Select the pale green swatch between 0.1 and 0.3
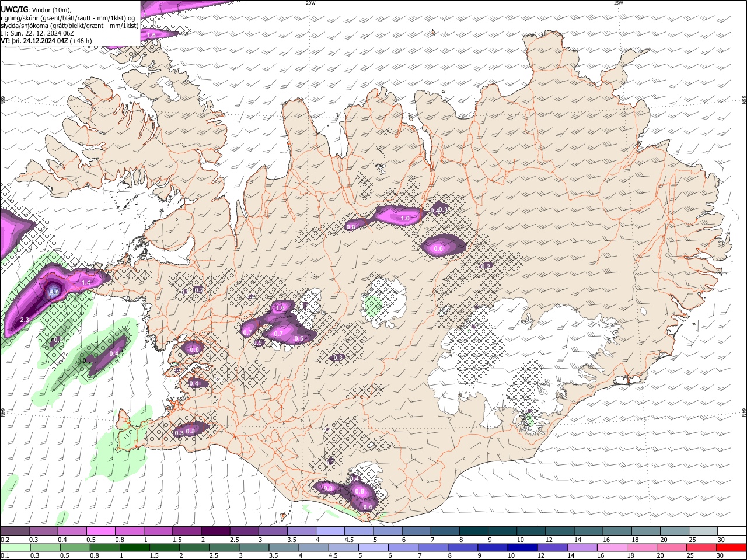 [16, 548]
